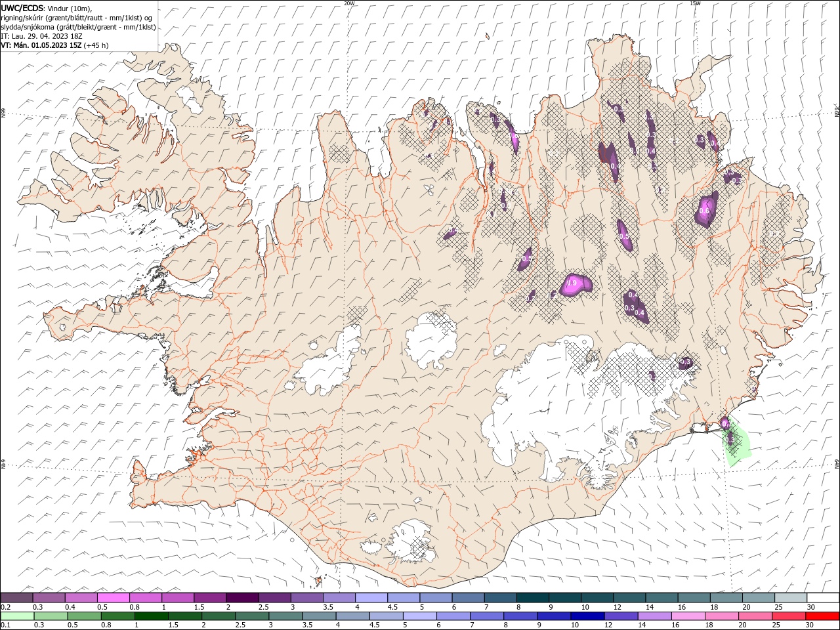Viewport: 840px width, 630px height.
Task: Select the violet swatch labeled 12 in bottom row
Action: [620, 616]
